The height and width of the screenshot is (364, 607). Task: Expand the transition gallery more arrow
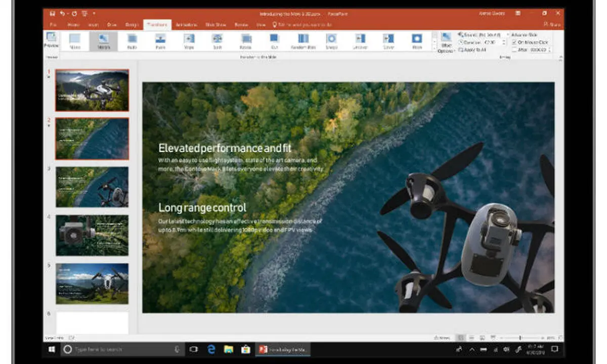[433, 49]
